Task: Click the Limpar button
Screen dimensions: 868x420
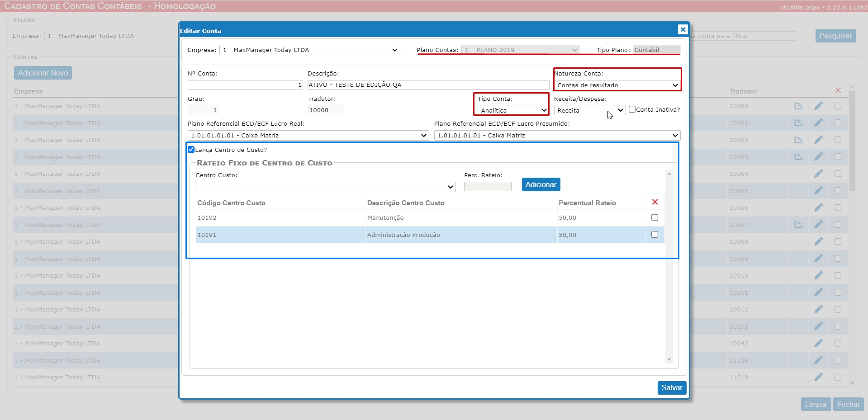Action: click(x=816, y=404)
